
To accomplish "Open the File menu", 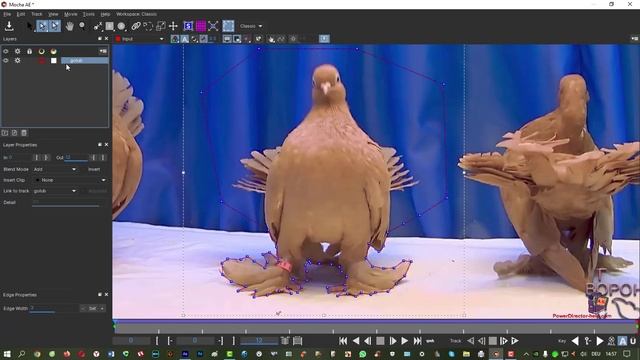I will click(7, 14).
